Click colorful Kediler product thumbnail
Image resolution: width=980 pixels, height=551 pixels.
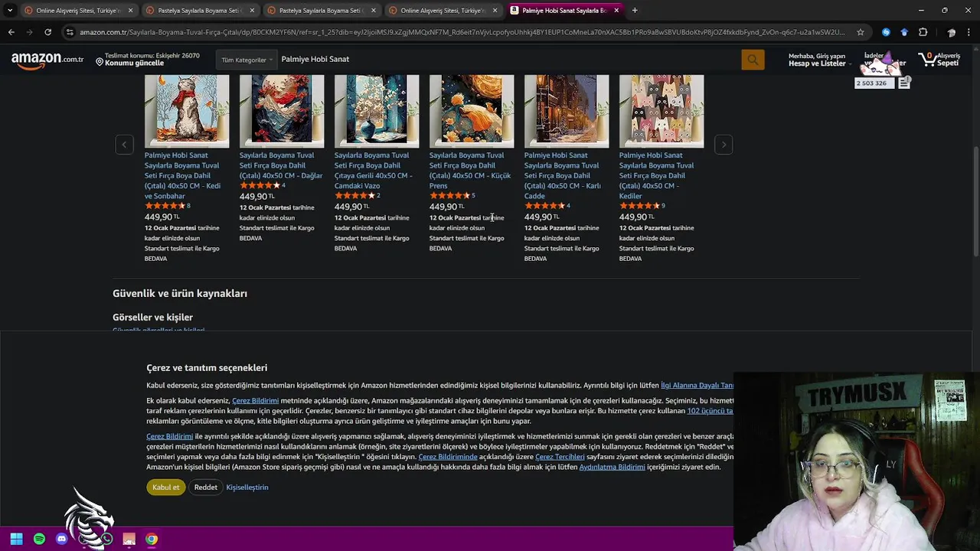click(661, 111)
